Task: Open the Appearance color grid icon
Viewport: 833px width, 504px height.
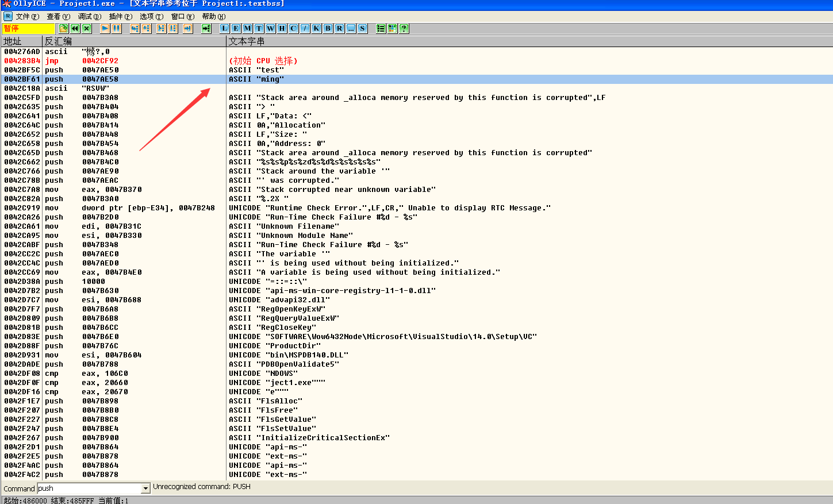Action: pyautogui.click(x=392, y=28)
